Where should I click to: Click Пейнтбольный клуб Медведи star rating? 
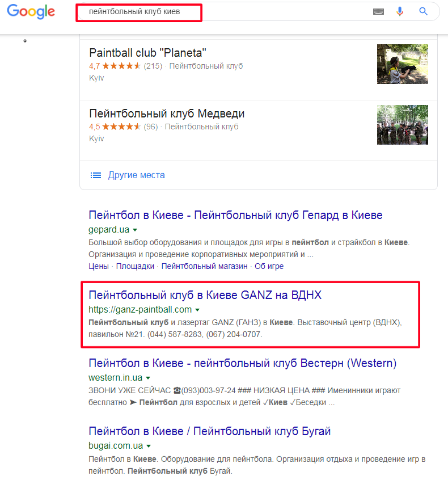121,127
